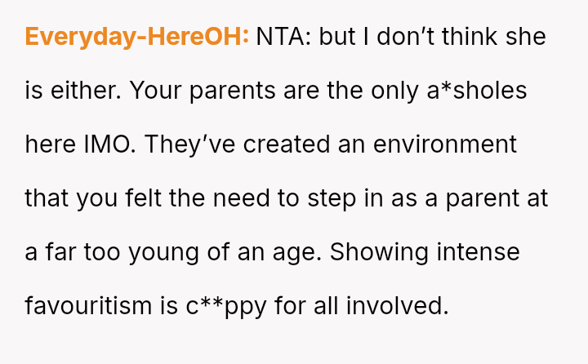588x364 pixels.
Task: Click the word need
Action: (249, 198)
